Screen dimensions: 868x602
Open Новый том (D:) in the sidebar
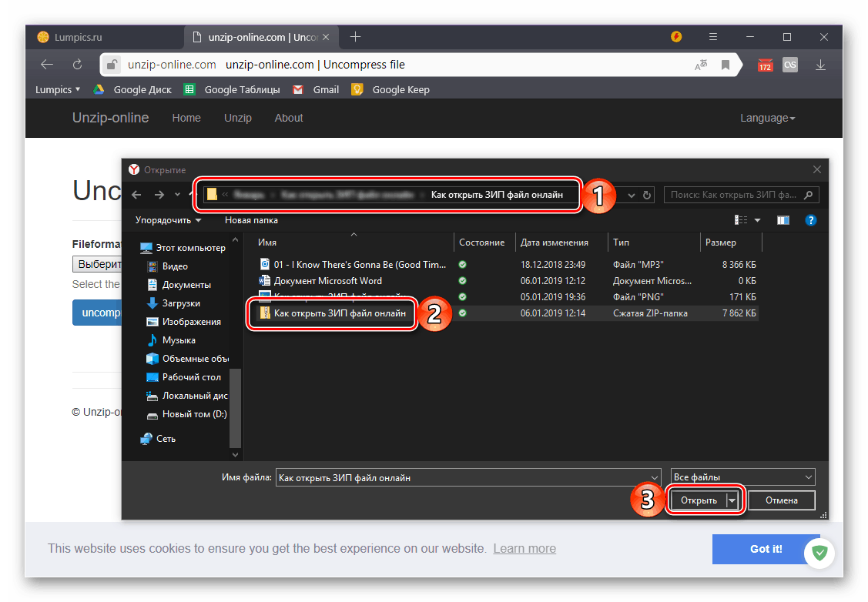click(186, 414)
